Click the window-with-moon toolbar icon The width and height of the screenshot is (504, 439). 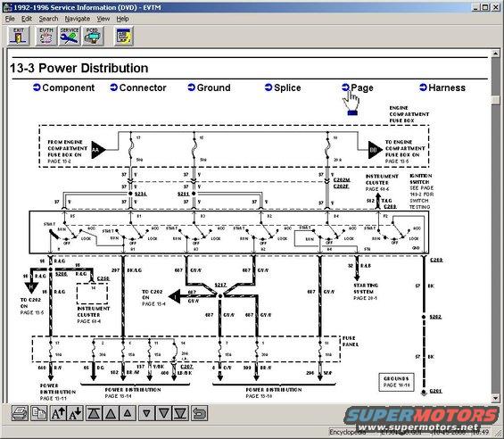pos(124,36)
